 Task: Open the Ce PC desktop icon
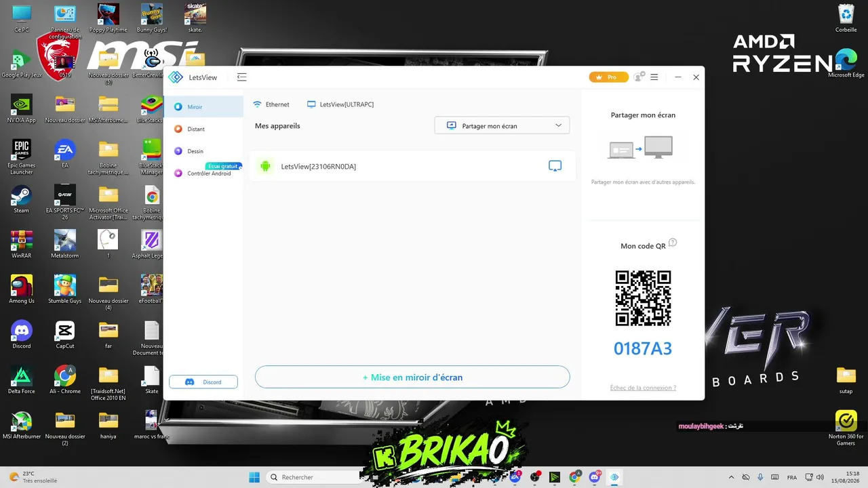(22, 19)
